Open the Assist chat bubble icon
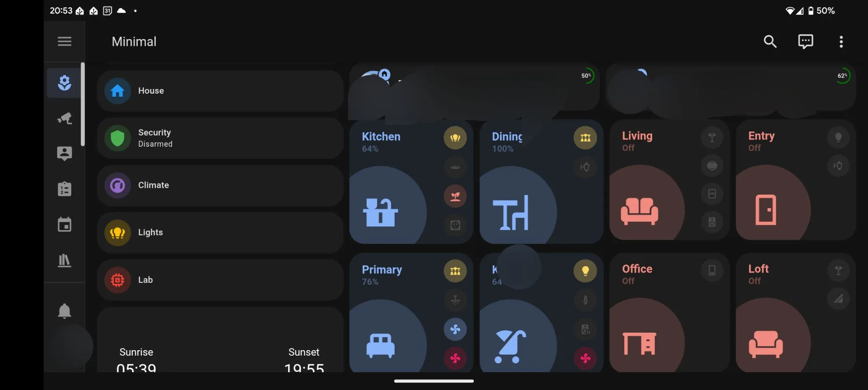868x390 pixels. (805, 42)
